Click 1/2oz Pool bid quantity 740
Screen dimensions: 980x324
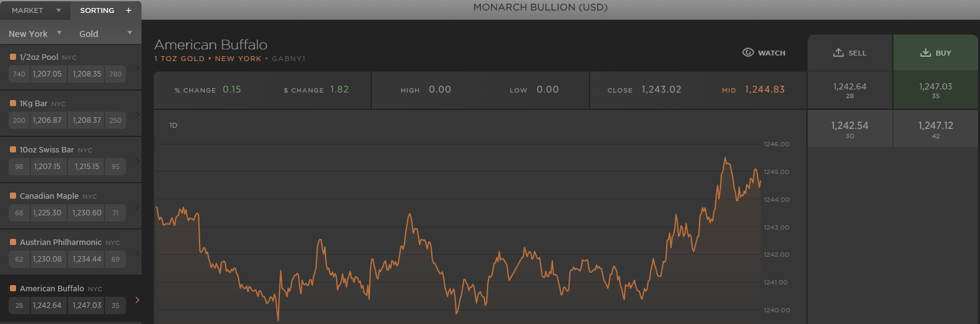click(x=19, y=74)
